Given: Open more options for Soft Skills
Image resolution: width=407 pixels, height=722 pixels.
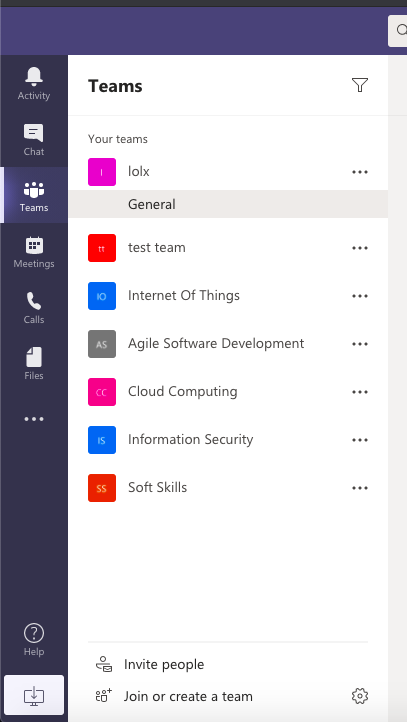Looking at the screenshot, I should pos(360,488).
